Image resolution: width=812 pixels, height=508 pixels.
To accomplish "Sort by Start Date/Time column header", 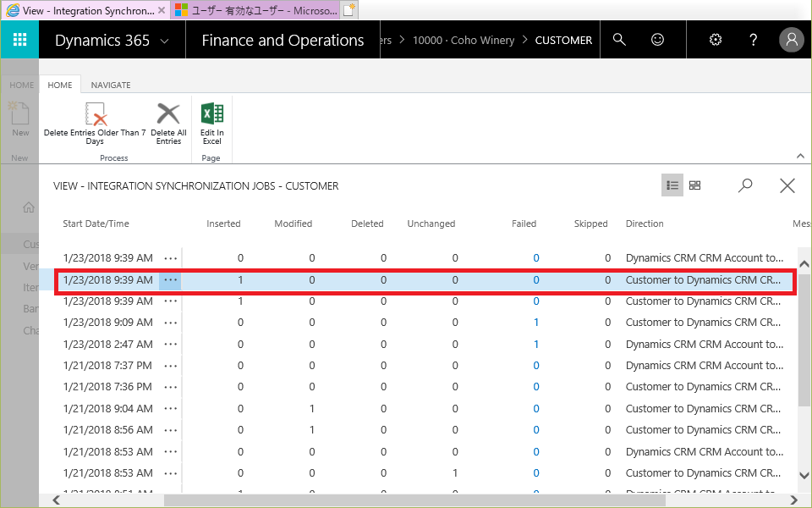I will coord(96,224).
